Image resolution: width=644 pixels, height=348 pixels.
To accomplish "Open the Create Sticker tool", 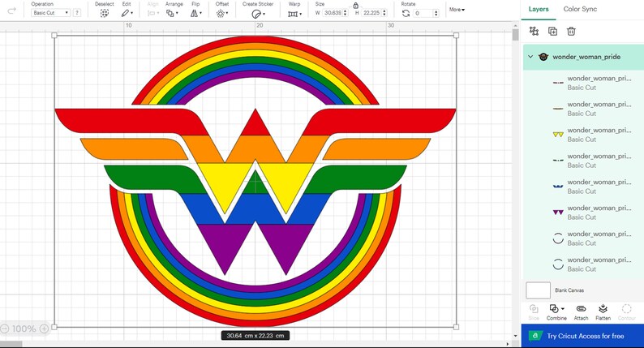I will point(258,14).
